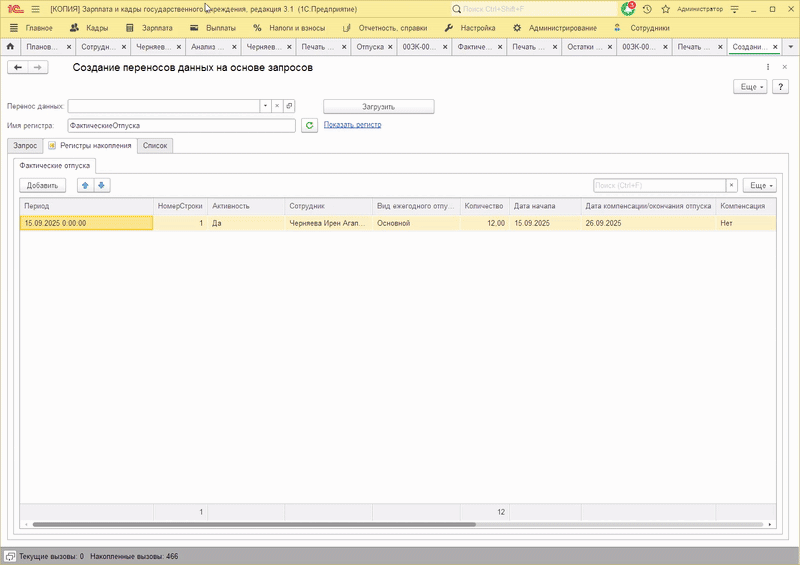Open the help question mark button

point(780,87)
